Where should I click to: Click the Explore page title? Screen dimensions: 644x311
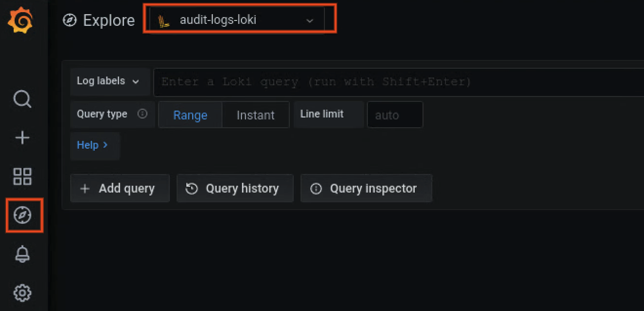(x=108, y=20)
